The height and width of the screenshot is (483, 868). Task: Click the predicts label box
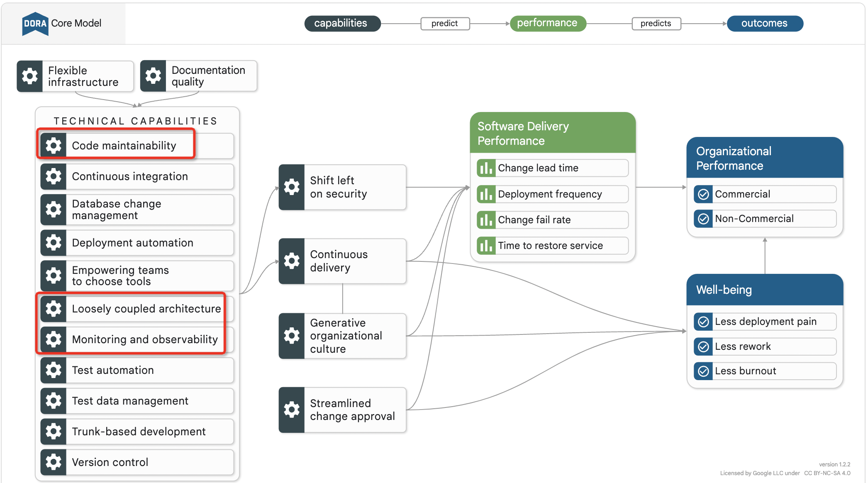click(x=656, y=24)
